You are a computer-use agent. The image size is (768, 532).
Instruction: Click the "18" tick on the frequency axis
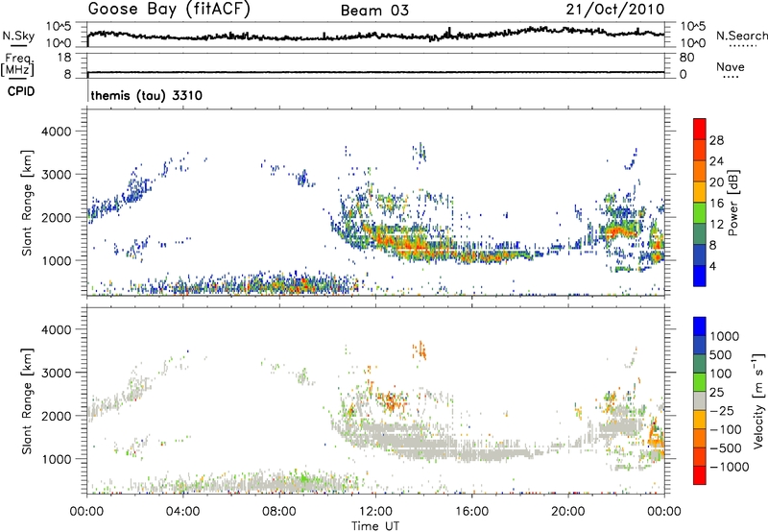[x=64, y=58]
